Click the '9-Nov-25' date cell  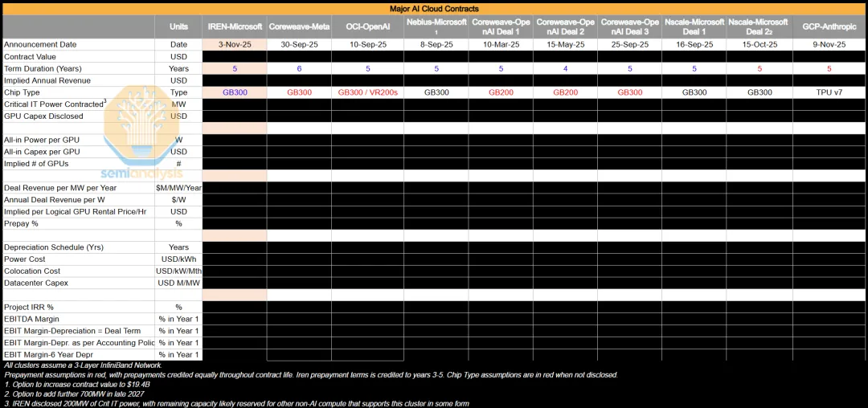click(829, 45)
